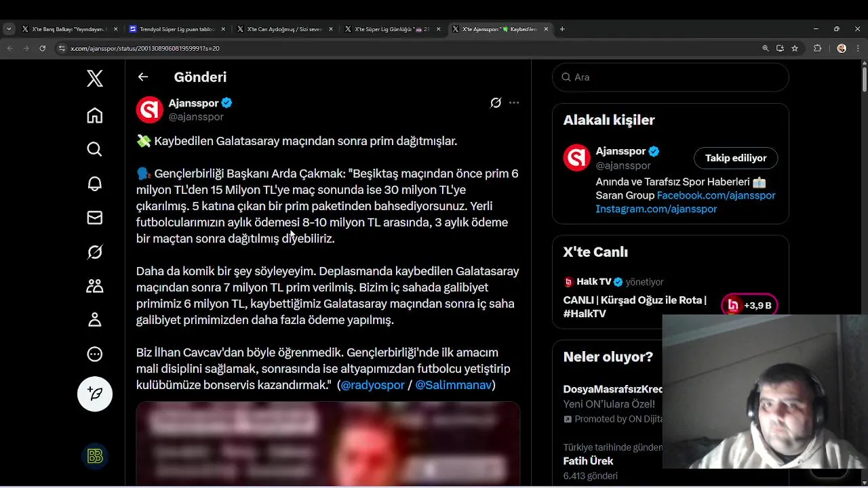This screenshot has width=868, height=488.
Task: Open the Explore magnifier icon in sidebar
Action: (x=95, y=149)
